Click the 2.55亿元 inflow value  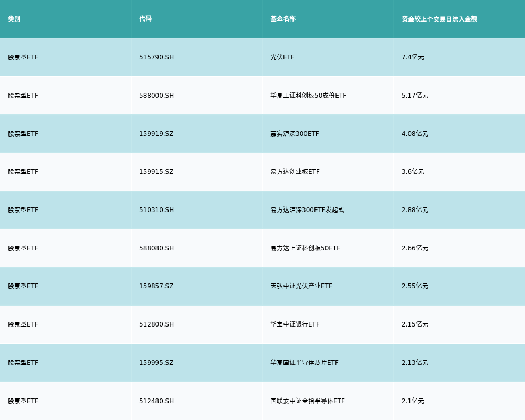[415, 286]
